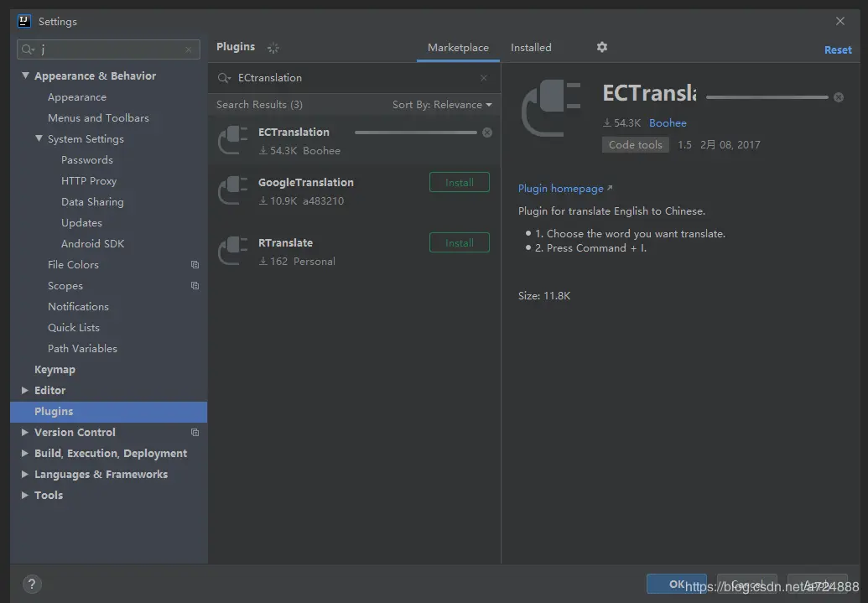
Task: Open the Passwords settings page
Action: pyautogui.click(x=87, y=160)
